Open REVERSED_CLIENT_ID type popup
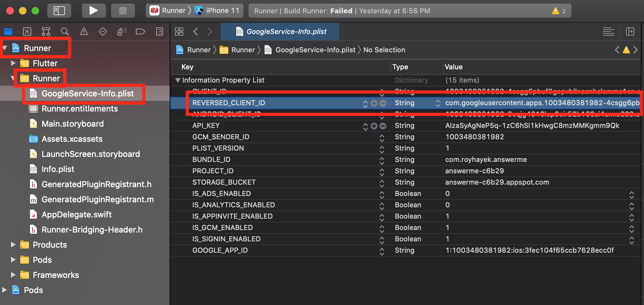This screenshot has width=644, height=305. [438, 103]
